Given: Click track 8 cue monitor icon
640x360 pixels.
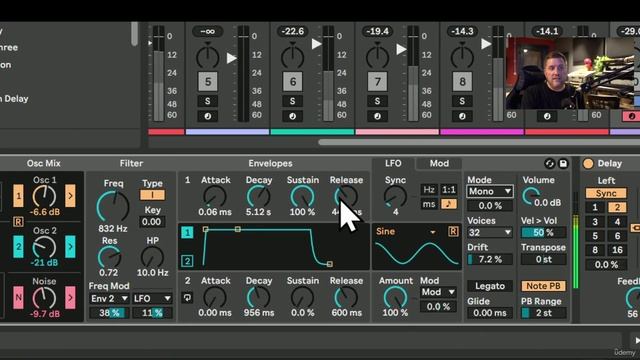Looking at the screenshot, I should (x=462, y=116).
